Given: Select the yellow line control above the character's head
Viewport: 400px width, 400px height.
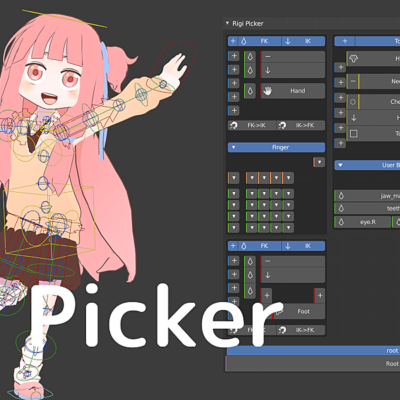Looking at the screenshot, I should (64, 19).
